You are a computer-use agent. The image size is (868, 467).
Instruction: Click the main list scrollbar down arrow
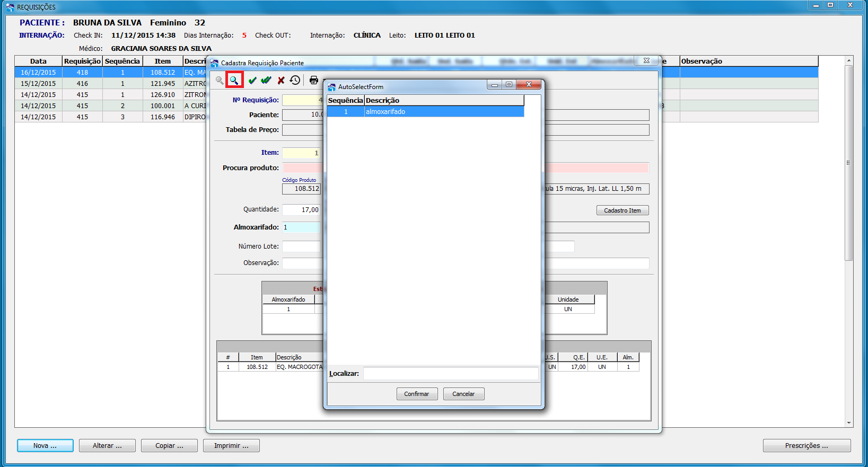[849, 423]
